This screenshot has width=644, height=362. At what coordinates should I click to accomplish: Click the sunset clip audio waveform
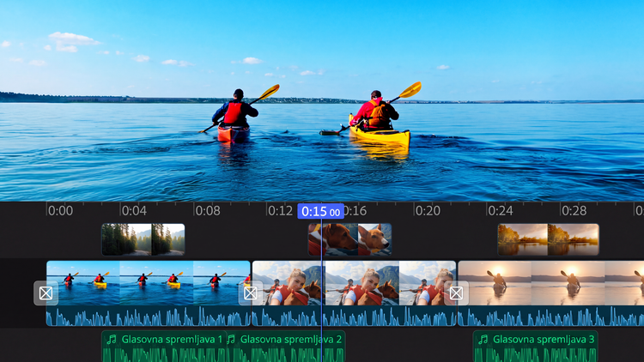click(x=550, y=316)
